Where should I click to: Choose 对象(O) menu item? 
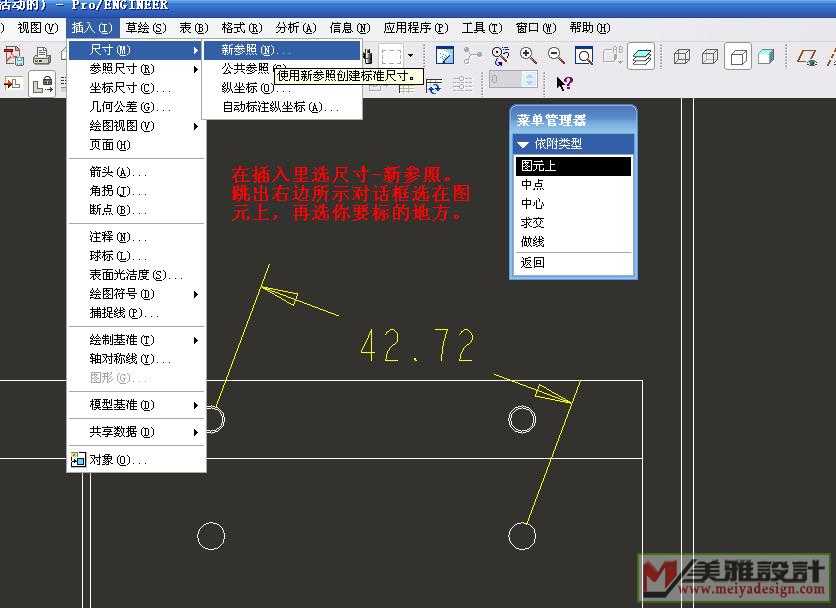click(135, 459)
